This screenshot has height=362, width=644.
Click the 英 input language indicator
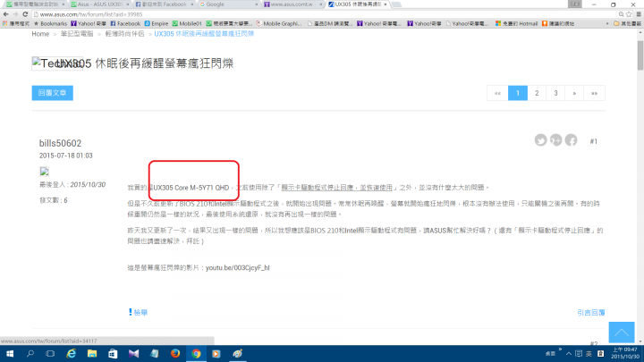tap(589, 353)
